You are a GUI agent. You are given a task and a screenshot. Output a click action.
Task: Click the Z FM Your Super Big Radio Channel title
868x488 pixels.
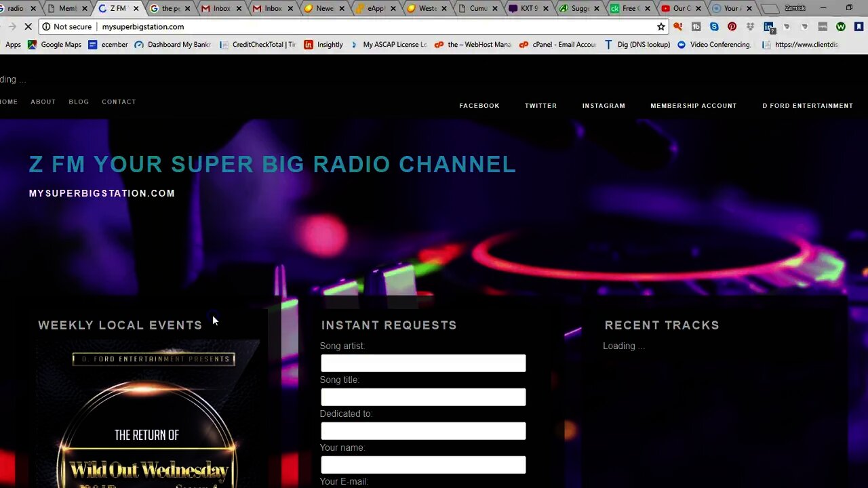pos(273,164)
